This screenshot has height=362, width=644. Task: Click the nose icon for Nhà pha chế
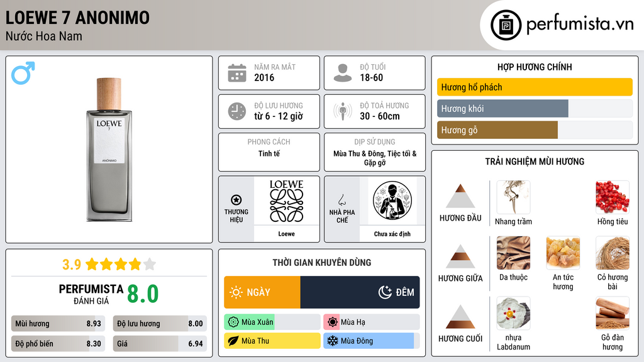click(341, 200)
